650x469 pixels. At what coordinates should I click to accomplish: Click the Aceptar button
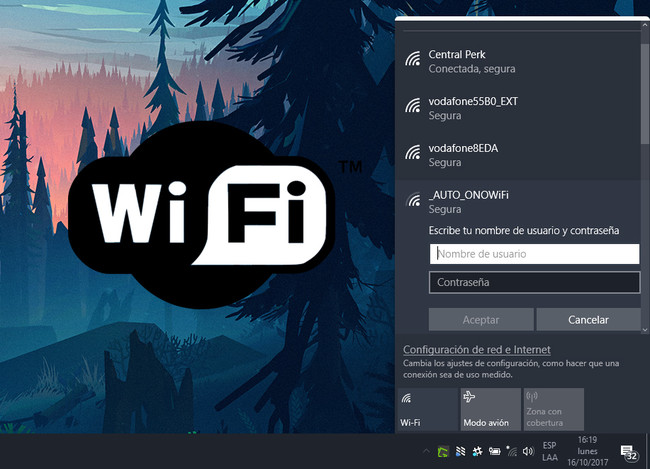(x=481, y=320)
